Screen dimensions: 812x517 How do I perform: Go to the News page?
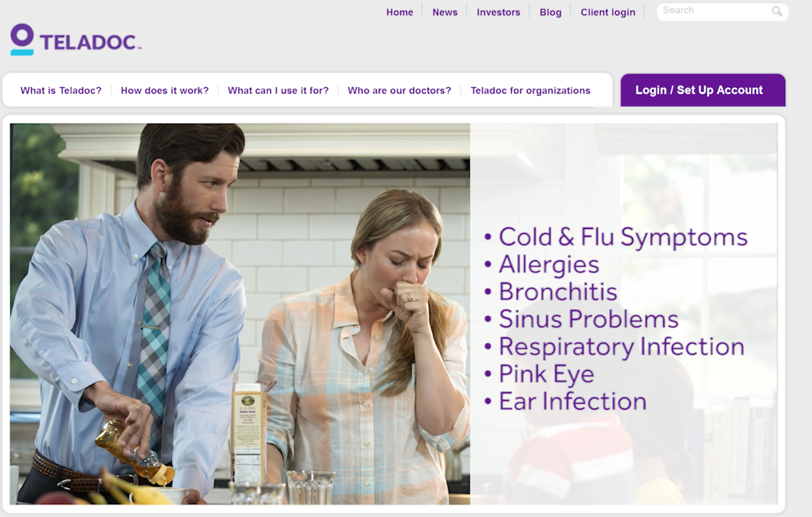[445, 13]
